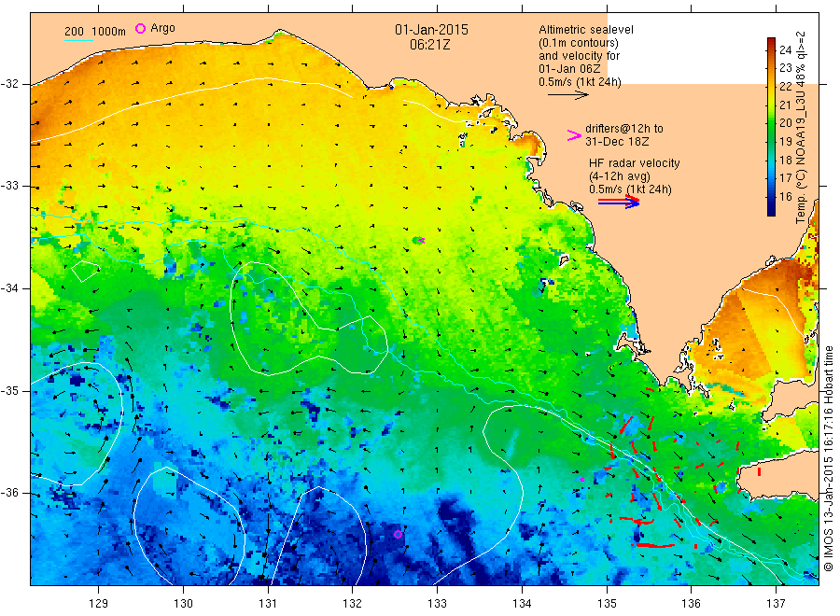
Task: Click the "01-Jan-2015" date title
Action: coord(431,30)
